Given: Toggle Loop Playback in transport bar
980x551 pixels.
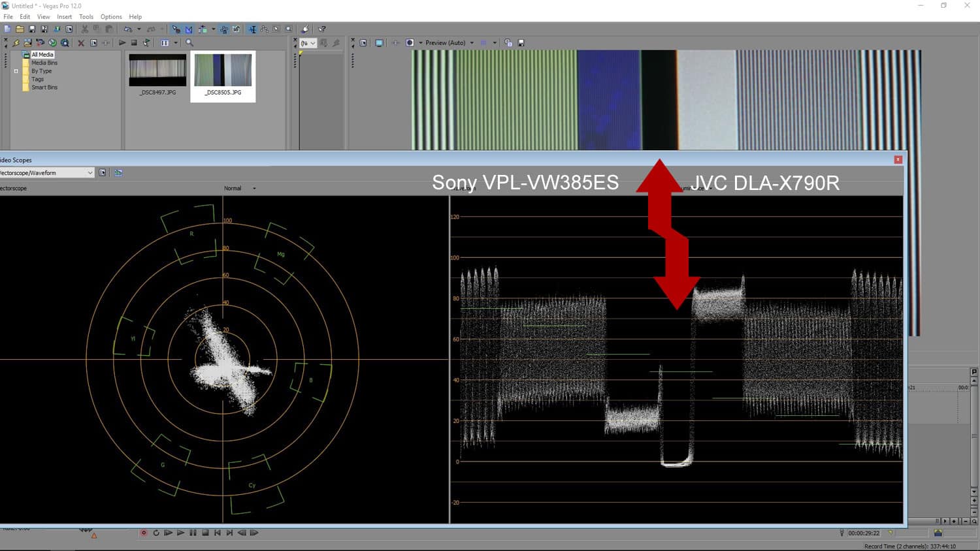Looking at the screenshot, I should [156, 533].
